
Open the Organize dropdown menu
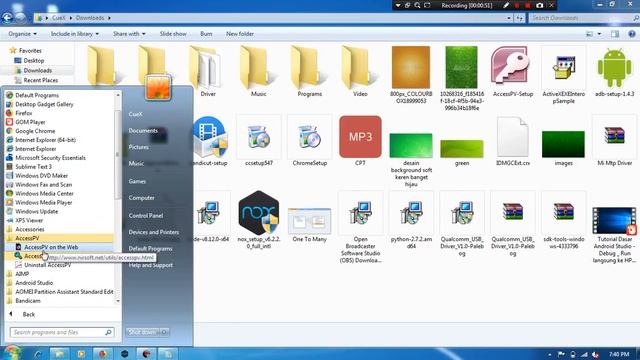pos(22,34)
